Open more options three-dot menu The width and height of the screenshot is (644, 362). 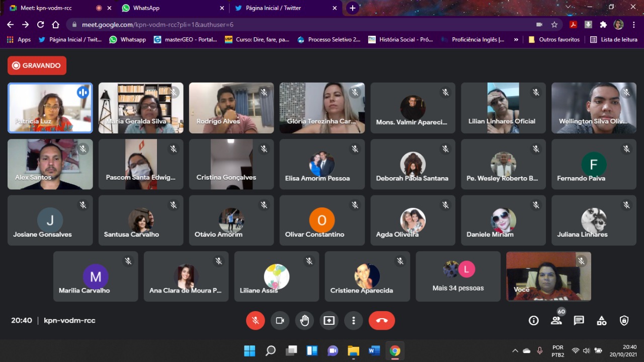354,321
